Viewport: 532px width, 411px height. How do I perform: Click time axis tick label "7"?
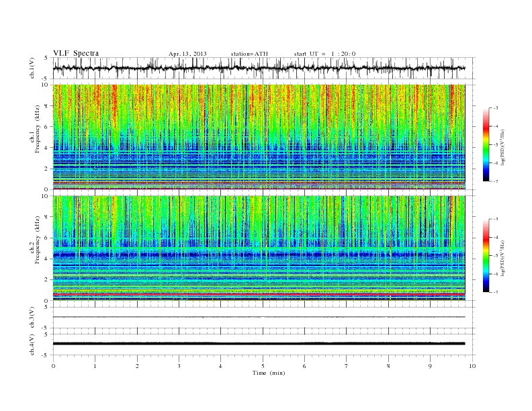347,366
